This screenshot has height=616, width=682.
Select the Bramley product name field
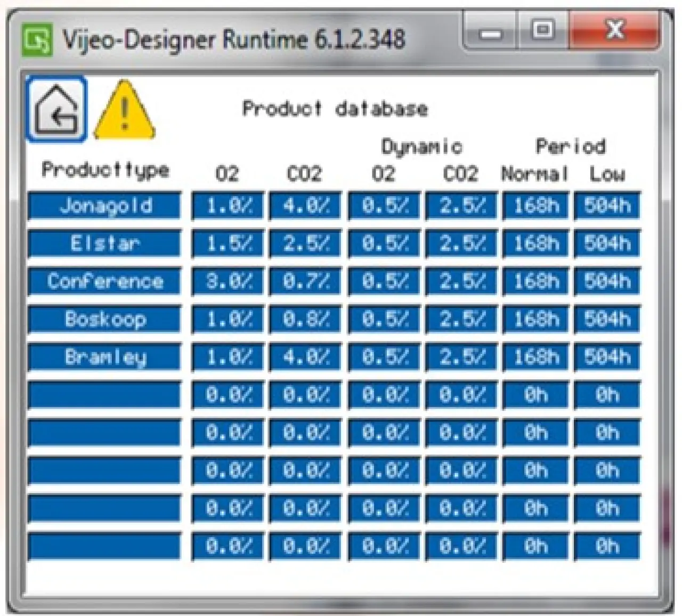105,357
